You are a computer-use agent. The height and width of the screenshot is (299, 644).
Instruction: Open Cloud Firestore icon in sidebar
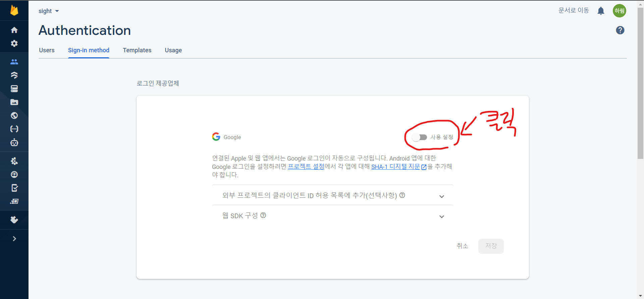[x=14, y=75]
